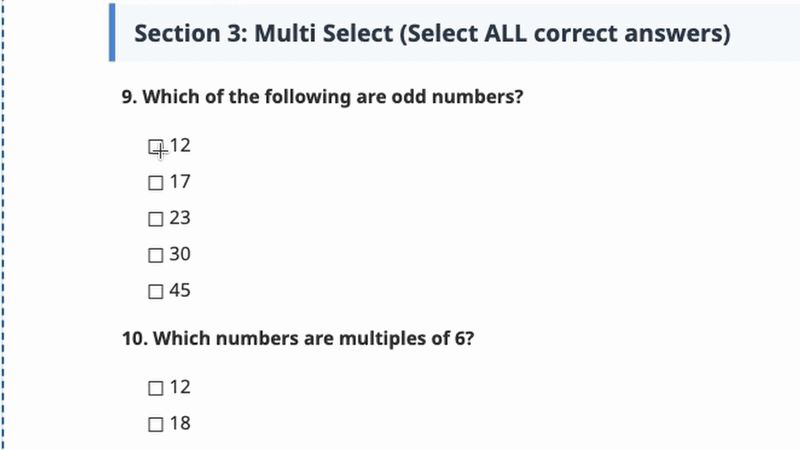
Task: Click the '30' option label text
Action: 180,255
